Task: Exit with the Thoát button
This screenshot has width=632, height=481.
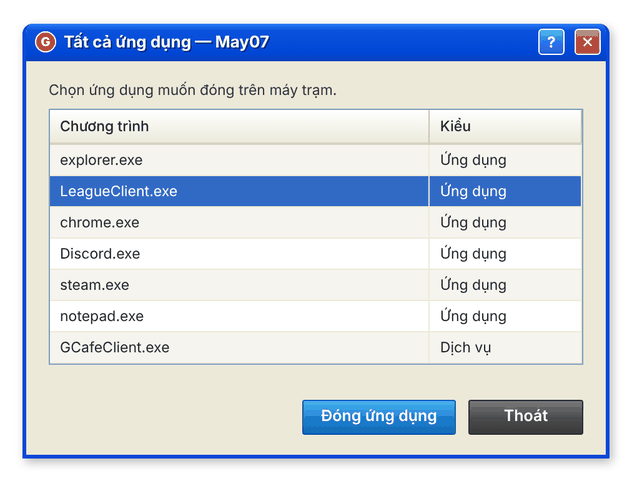Action: pos(526,417)
